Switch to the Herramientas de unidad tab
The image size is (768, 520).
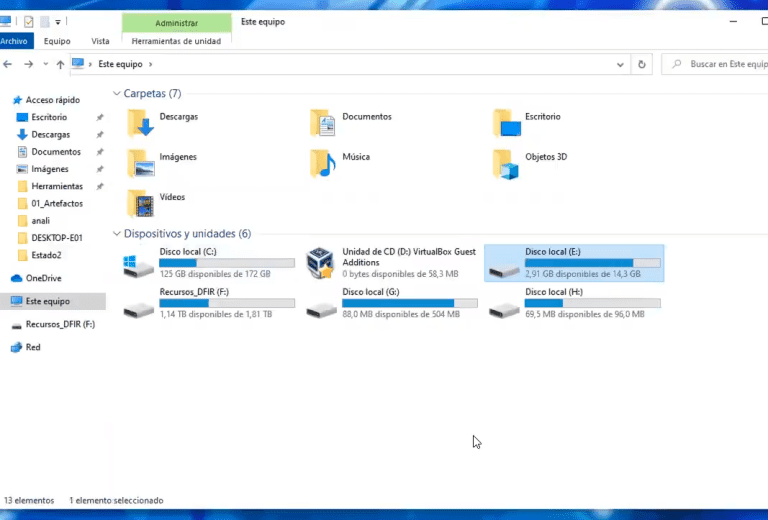176,41
